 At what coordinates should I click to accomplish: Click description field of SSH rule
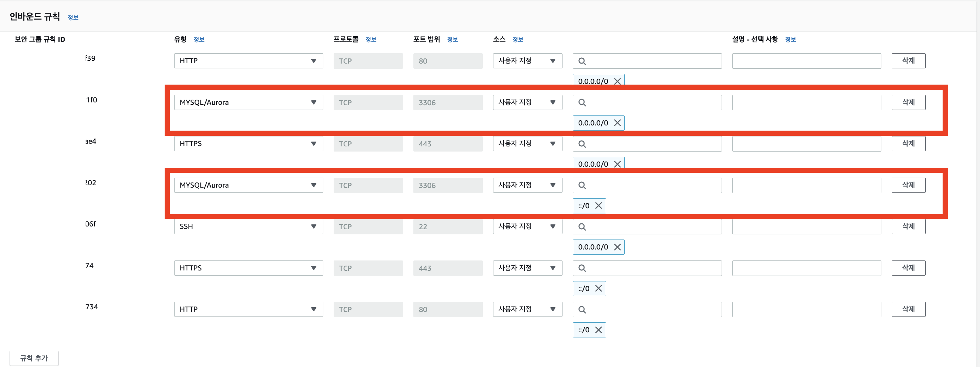(x=806, y=227)
